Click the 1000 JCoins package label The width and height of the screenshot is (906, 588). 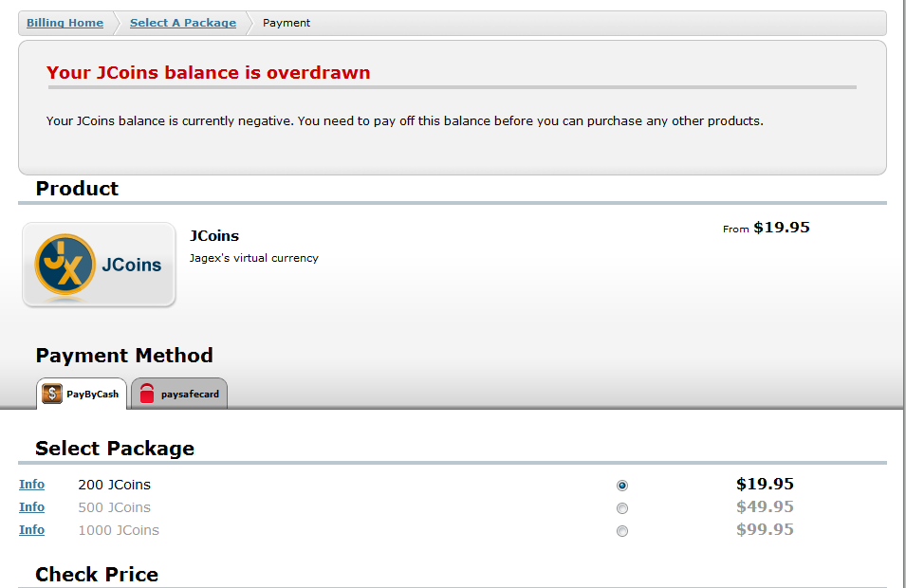point(119,530)
